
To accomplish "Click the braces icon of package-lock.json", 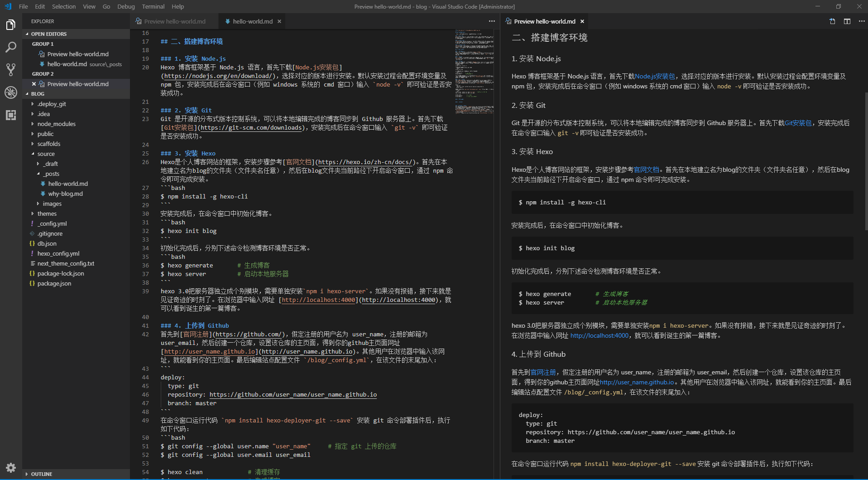I will click(x=32, y=273).
